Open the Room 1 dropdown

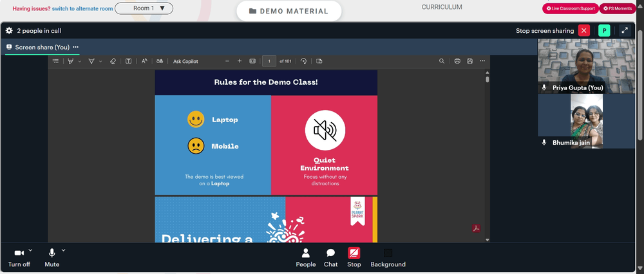144,8
